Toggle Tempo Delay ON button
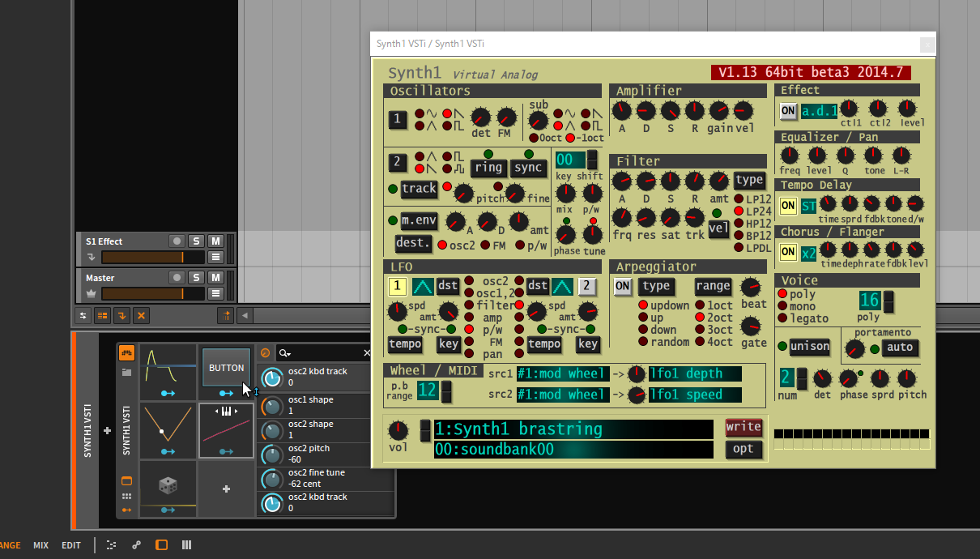Viewport: 980px width, 559px height. coord(788,206)
